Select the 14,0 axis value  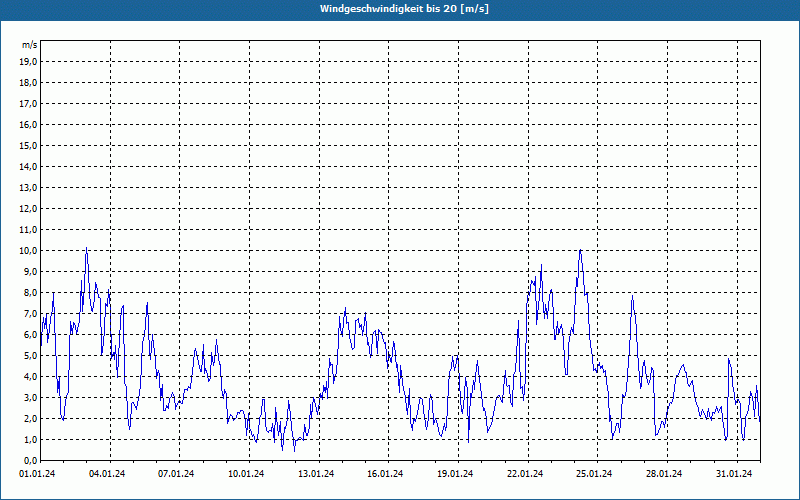[28, 166]
